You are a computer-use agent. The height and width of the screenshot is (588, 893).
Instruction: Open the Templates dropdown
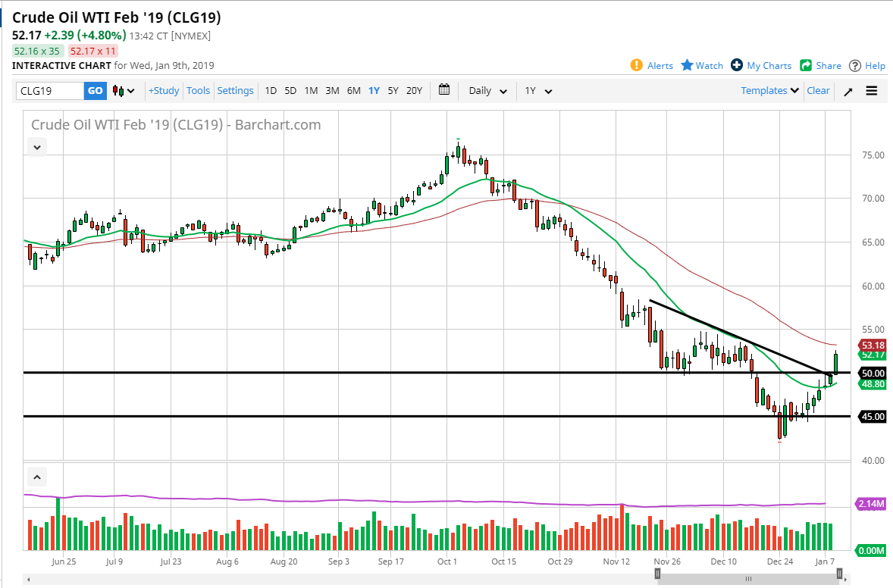click(769, 90)
